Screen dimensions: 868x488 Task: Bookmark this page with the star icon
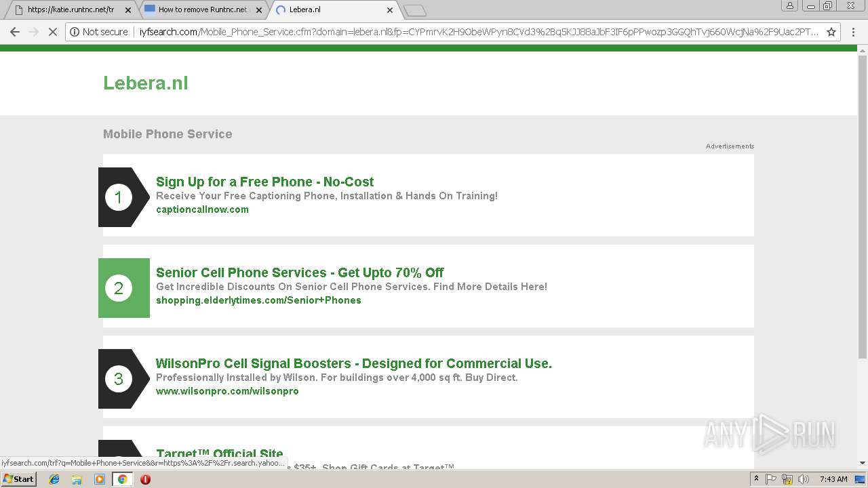(831, 32)
